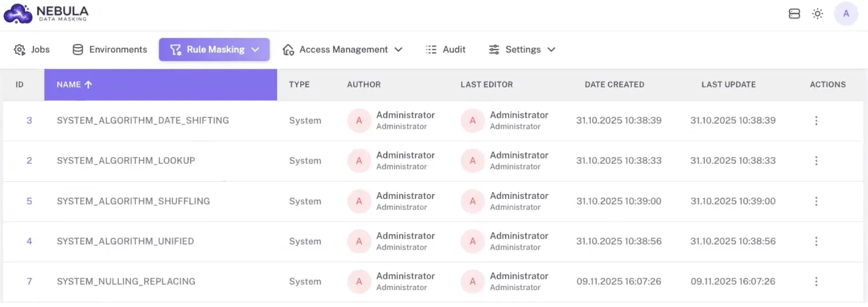Open the user profile avatar menu

click(846, 14)
